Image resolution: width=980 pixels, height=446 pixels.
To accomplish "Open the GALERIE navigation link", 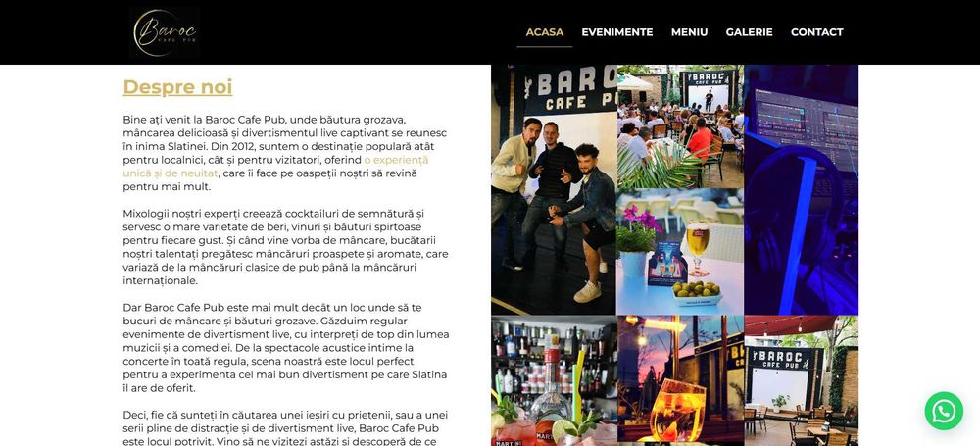I will [749, 32].
